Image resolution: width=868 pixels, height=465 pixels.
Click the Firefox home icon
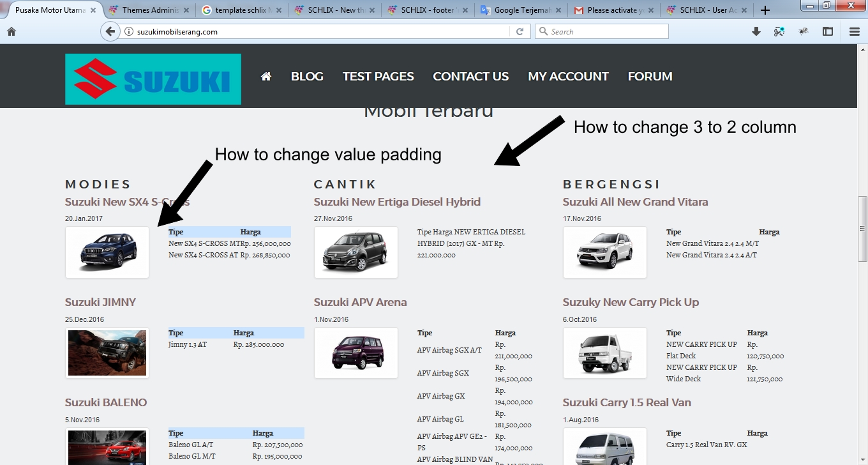coord(11,31)
